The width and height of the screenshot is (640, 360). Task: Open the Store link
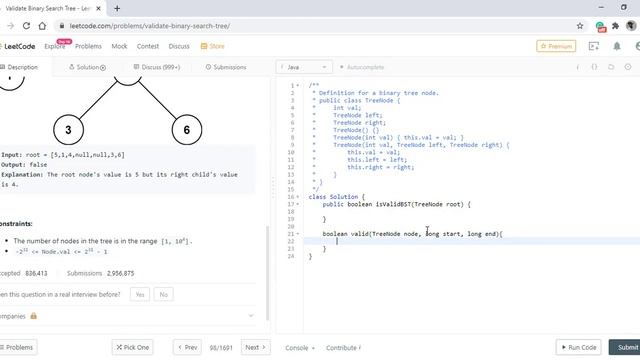pyautogui.click(x=213, y=46)
